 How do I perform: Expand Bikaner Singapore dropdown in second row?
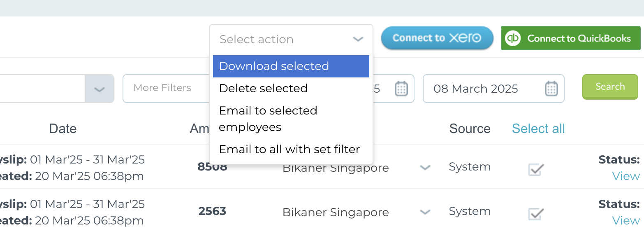425,212
